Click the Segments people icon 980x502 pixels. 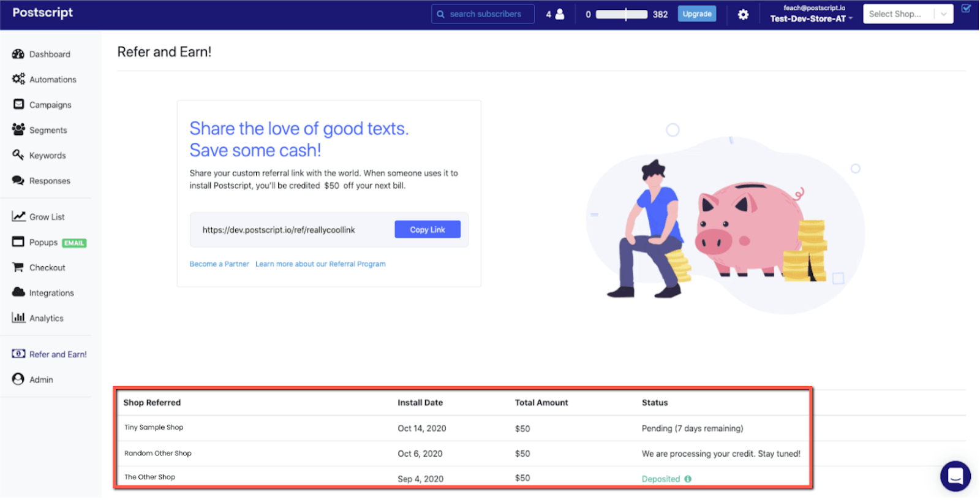coord(18,129)
